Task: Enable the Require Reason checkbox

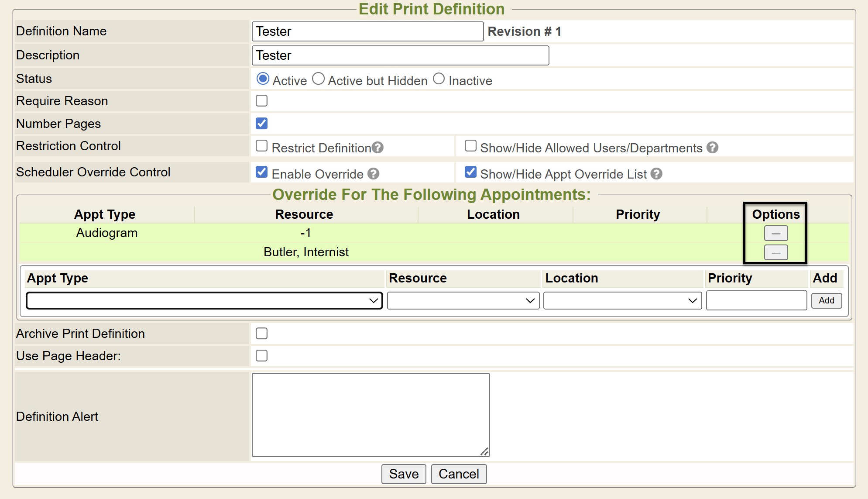Action: click(262, 101)
